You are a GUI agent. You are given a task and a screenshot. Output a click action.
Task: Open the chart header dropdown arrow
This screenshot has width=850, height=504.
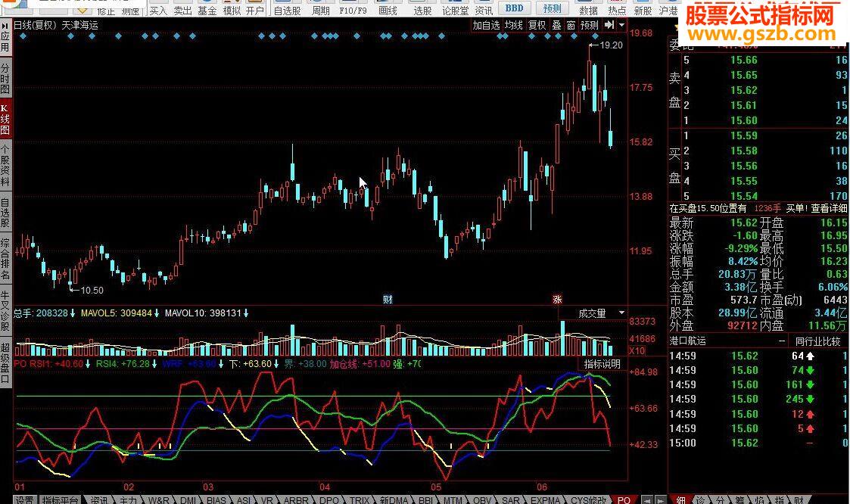621,25
